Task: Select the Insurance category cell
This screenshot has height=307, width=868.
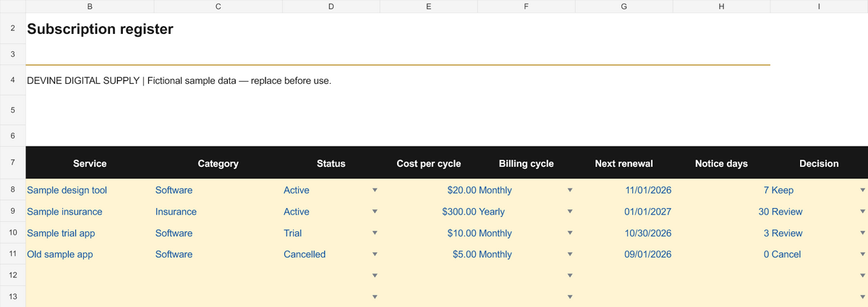Action: (x=218, y=212)
